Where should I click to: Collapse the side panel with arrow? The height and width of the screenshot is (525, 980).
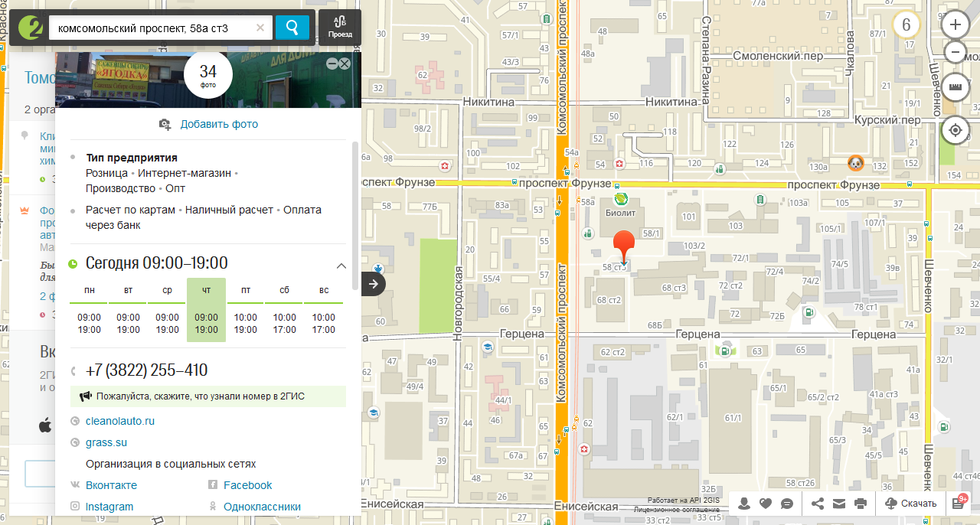point(373,284)
